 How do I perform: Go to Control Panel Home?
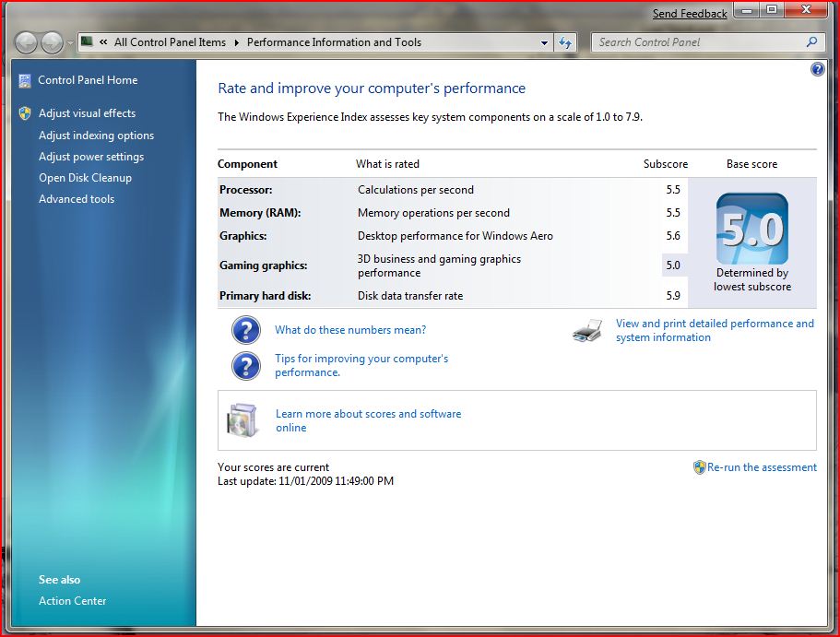[88, 80]
